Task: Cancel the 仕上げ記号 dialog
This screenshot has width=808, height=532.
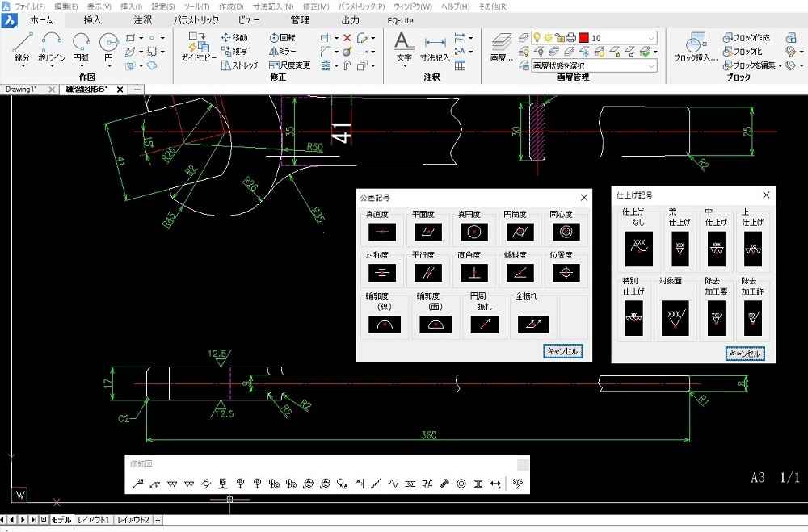Action: [x=745, y=354]
